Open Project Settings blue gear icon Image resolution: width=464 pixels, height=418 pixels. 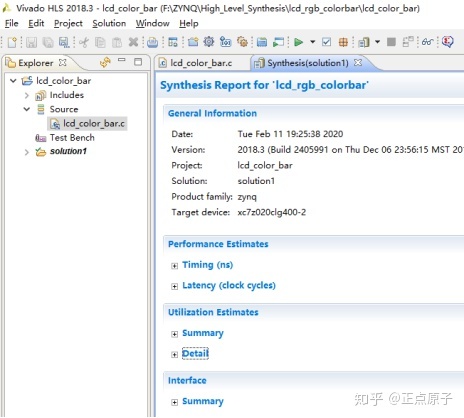tap(209, 42)
